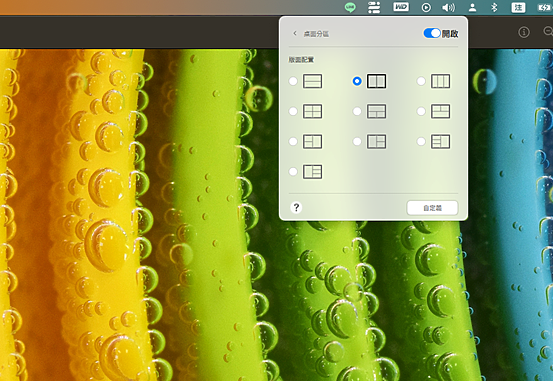Viewport: 553px width, 381px height.
Task: Open help with the question mark button
Action: pos(296,207)
